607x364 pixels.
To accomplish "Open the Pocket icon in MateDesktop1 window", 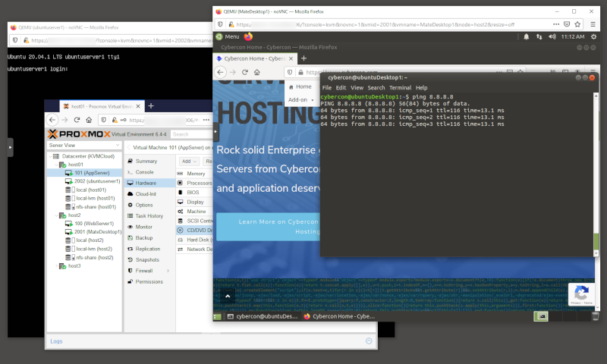I will [x=567, y=24].
